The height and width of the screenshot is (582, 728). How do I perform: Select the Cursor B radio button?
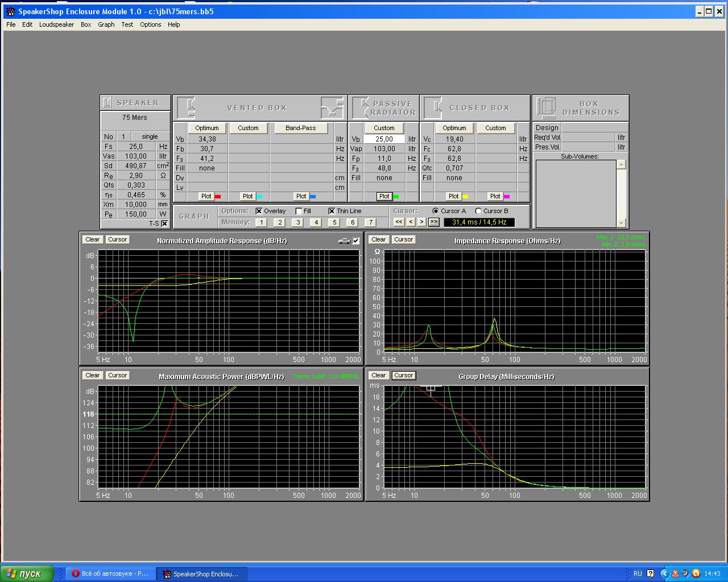tap(478, 211)
